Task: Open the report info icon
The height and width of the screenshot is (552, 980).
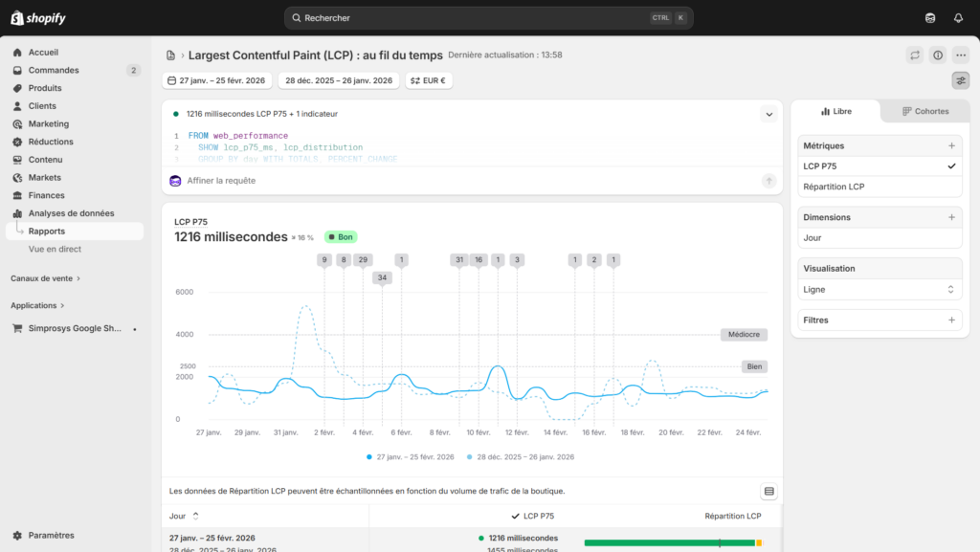Action: click(937, 55)
